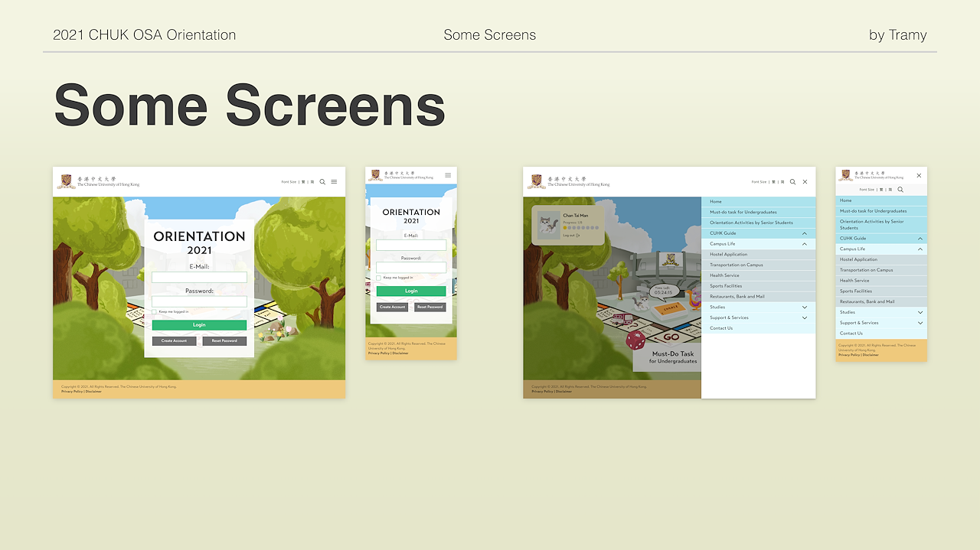
Task: Open hamburger menu on desktop login screen
Action: pos(334,182)
